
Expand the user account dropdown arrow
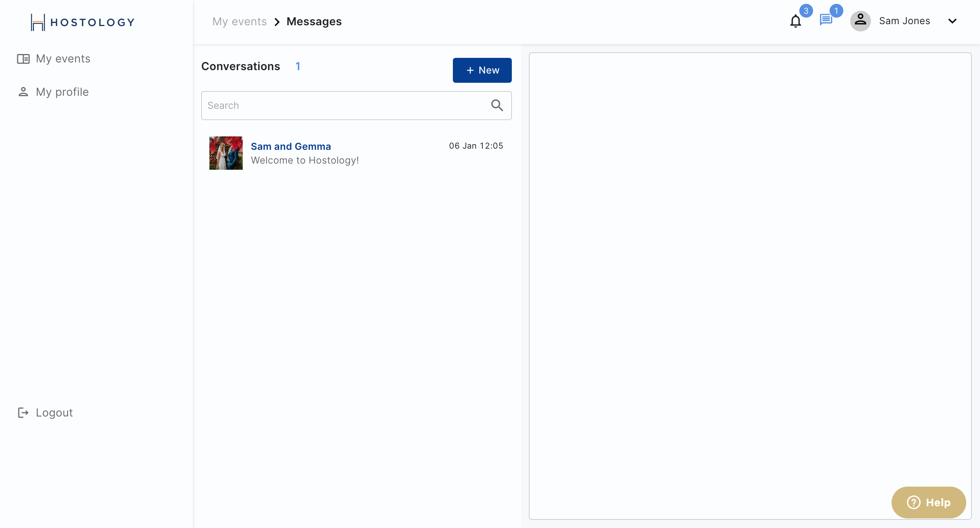point(952,21)
